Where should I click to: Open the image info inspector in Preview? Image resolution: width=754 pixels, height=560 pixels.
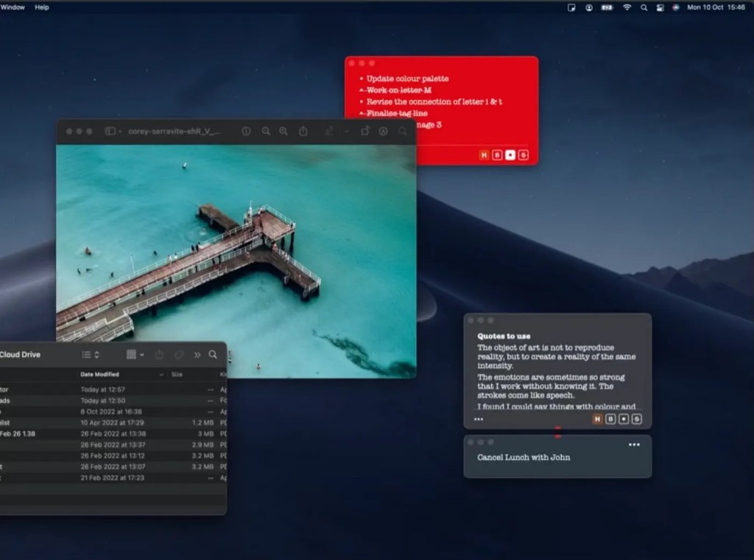246,131
